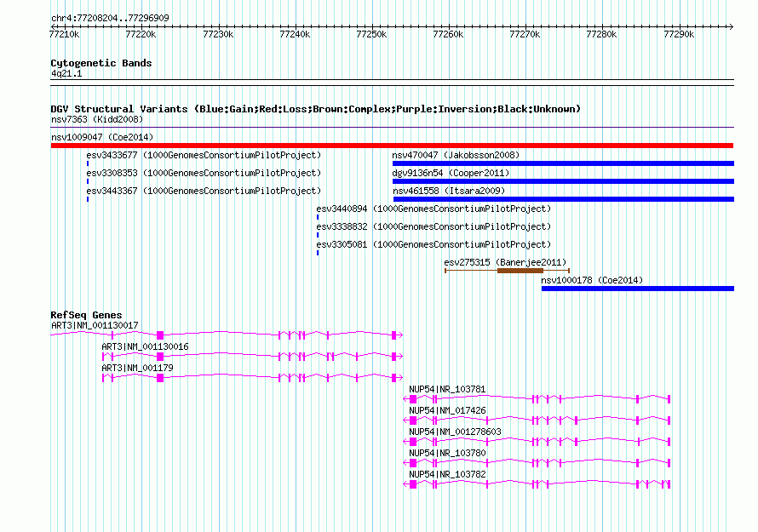
Task: Click the 77290k ruler tick label
Action: 679,34
